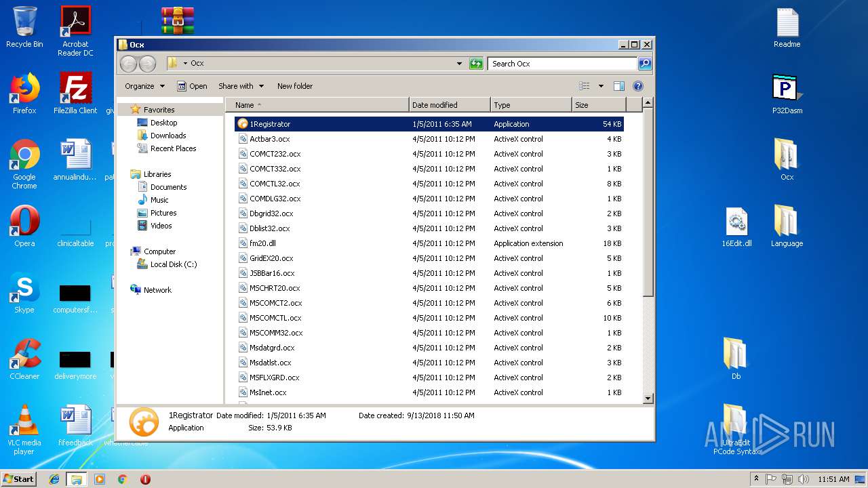Go to Desktop in navigation pane
Screen dimensions: 868x488
point(163,123)
